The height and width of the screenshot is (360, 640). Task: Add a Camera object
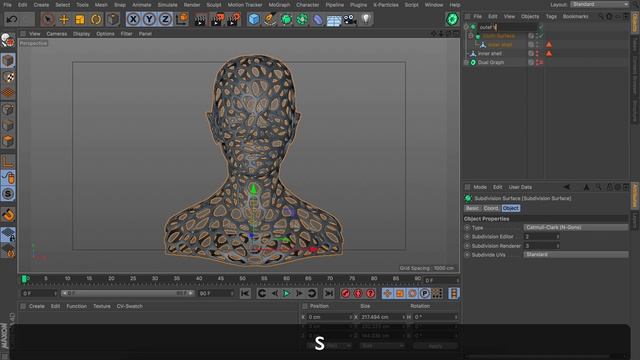[350, 19]
